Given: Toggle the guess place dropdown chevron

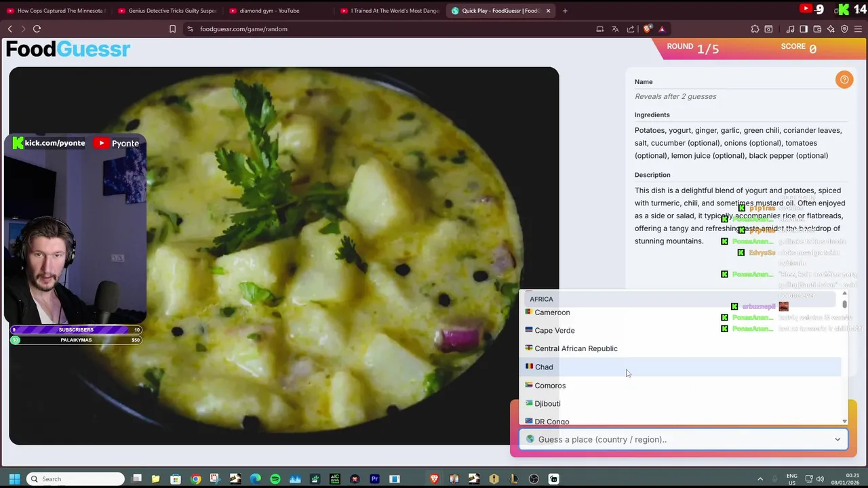Looking at the screenshot, I should 837,440.
